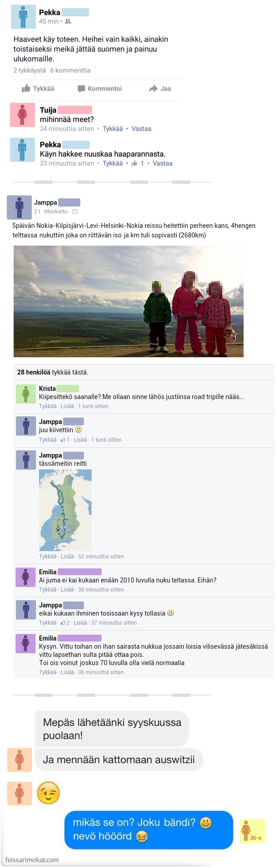Click the 'auswitzii' chat message bubble
Image resolution: width=279 pixels, height=868 pixels.
point(119,759)
